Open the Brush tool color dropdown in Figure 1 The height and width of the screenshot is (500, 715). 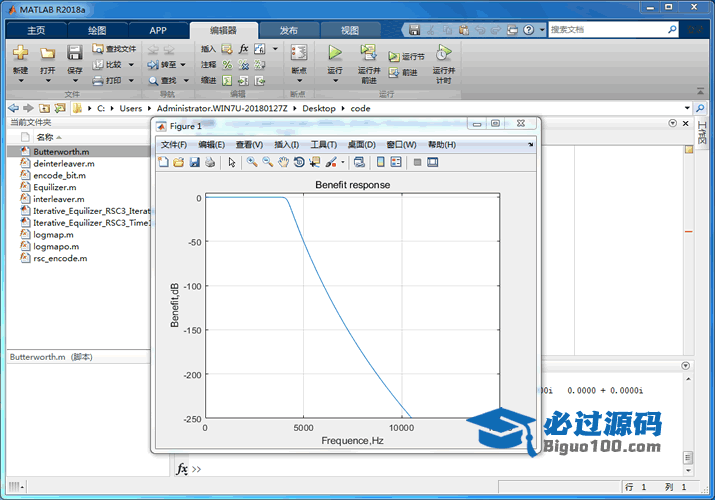point(342,162)
